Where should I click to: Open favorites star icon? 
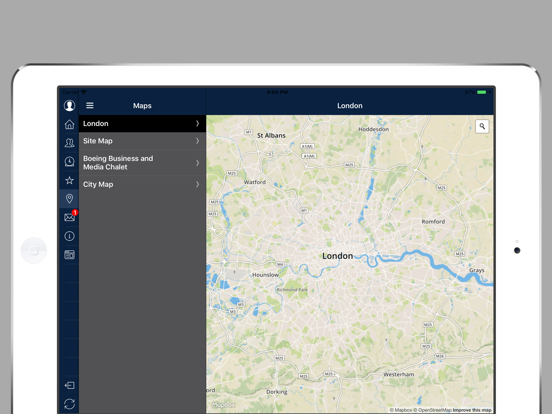click(x=69, y=180)
